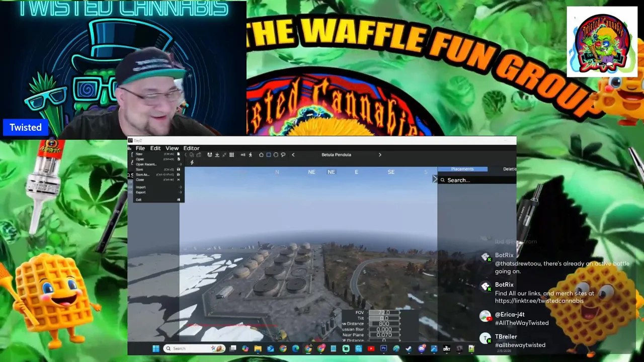Expand the Export submenu
Image resolution: width=644 pixels, height=362 pixels.
(x=158, y=193)
